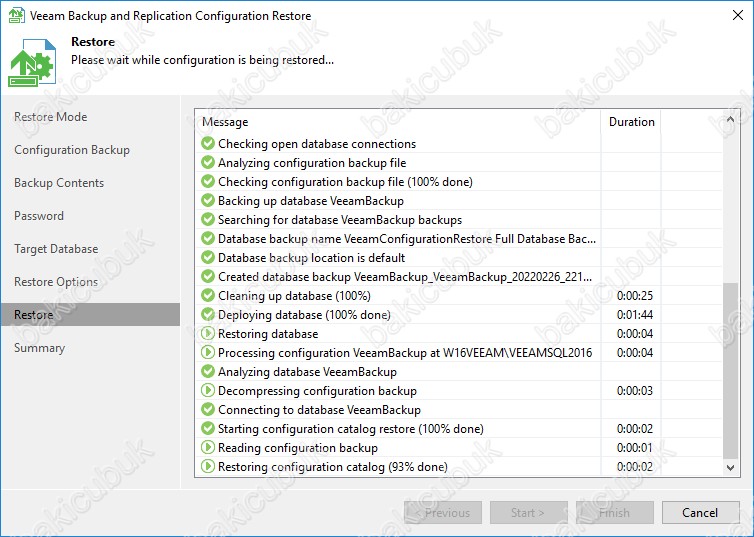The height and width of the screenshot is (537, 754).
Task: Click the check icon beside Database backup location is default
Action: coord(208,257)
